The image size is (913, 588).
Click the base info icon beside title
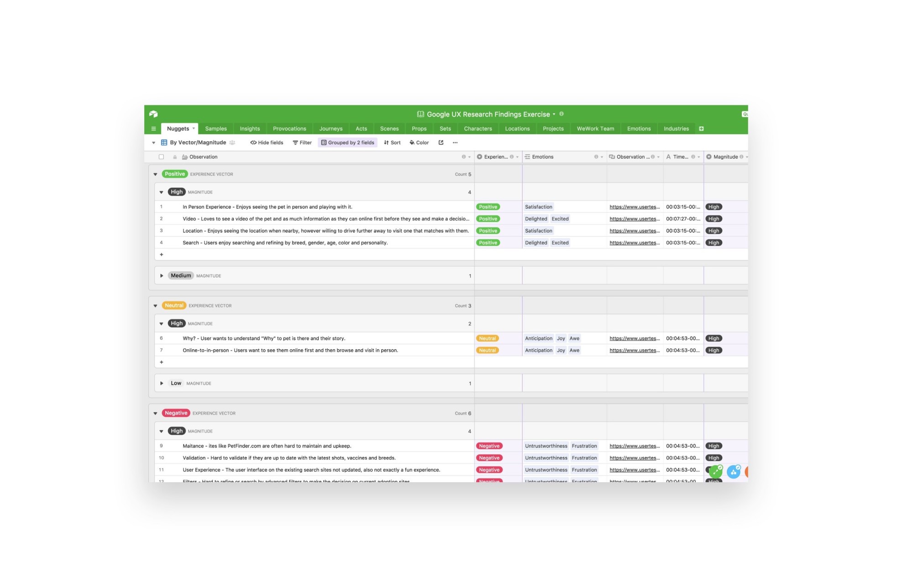click(x=561, y=114)
